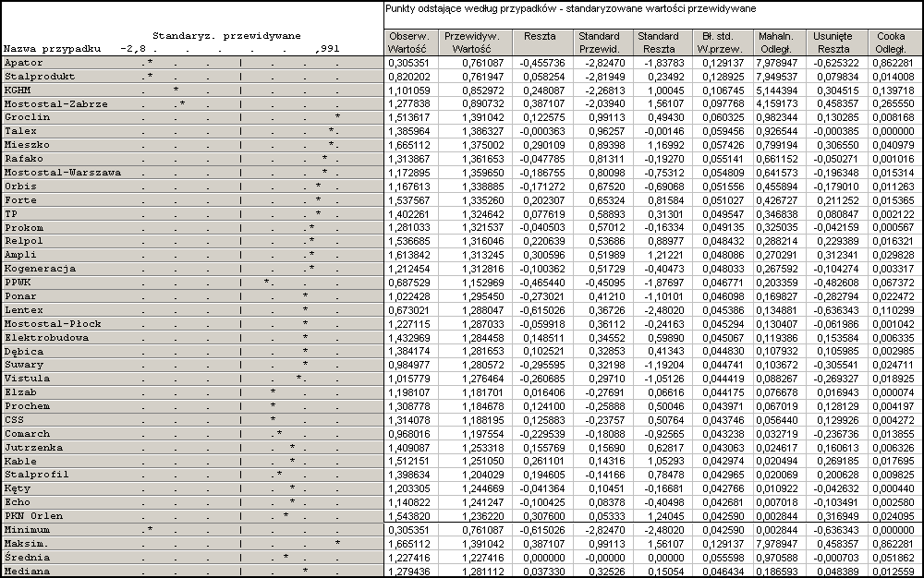Viewport: 924px width, 578px height.
Task: Click the Prochem case name
Action: click(x=27, y=406)
